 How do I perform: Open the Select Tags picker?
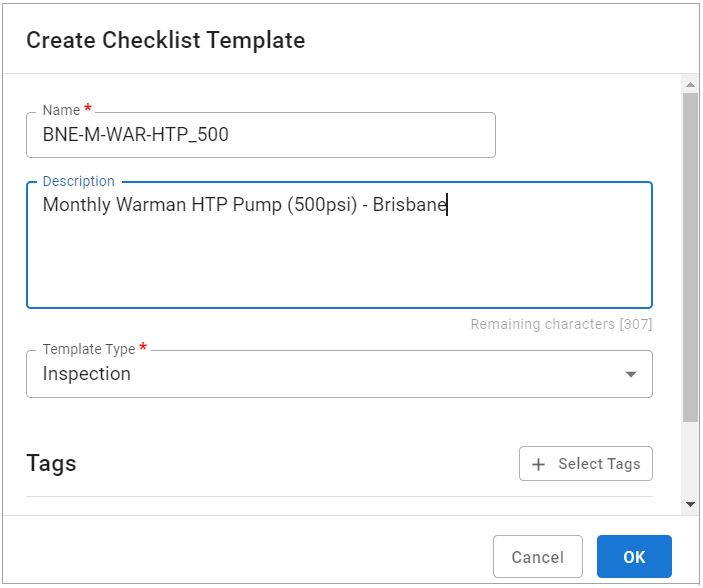tap(586, 464)
